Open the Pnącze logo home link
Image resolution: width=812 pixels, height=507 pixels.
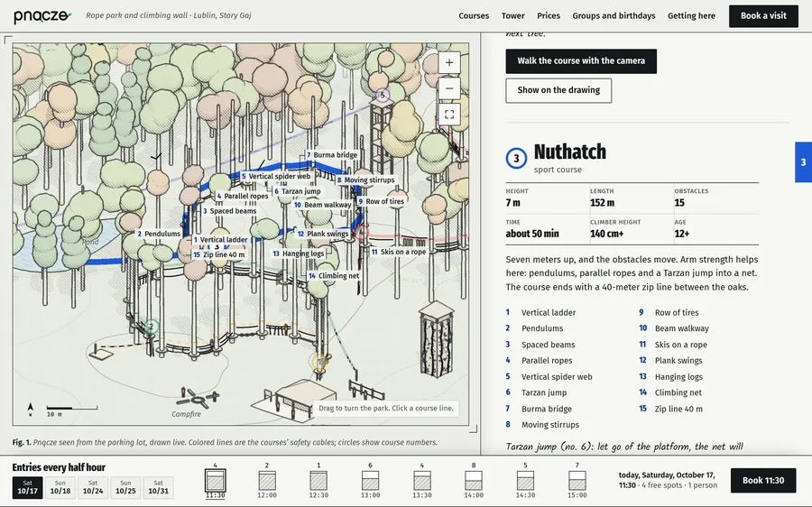pos(42,16)
